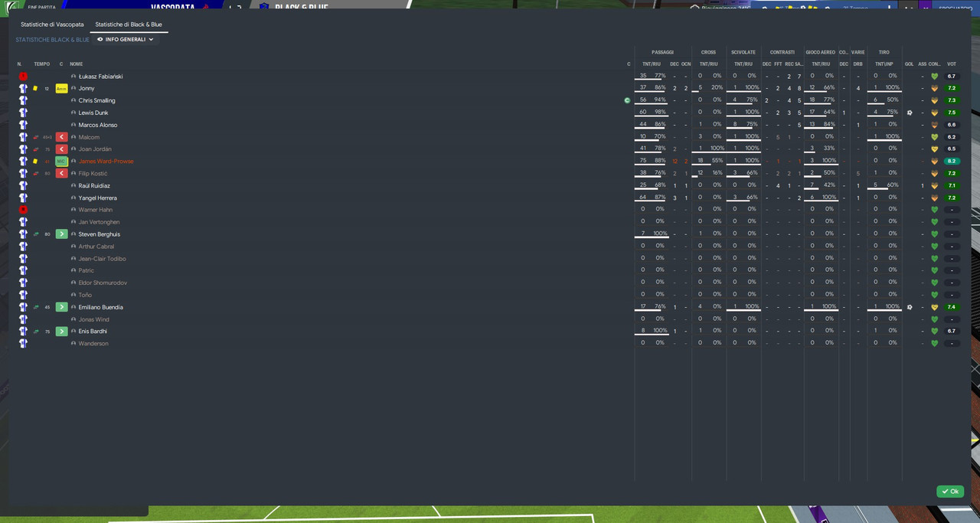Open Raúl Ruidíaz player profile

point(94,185)
